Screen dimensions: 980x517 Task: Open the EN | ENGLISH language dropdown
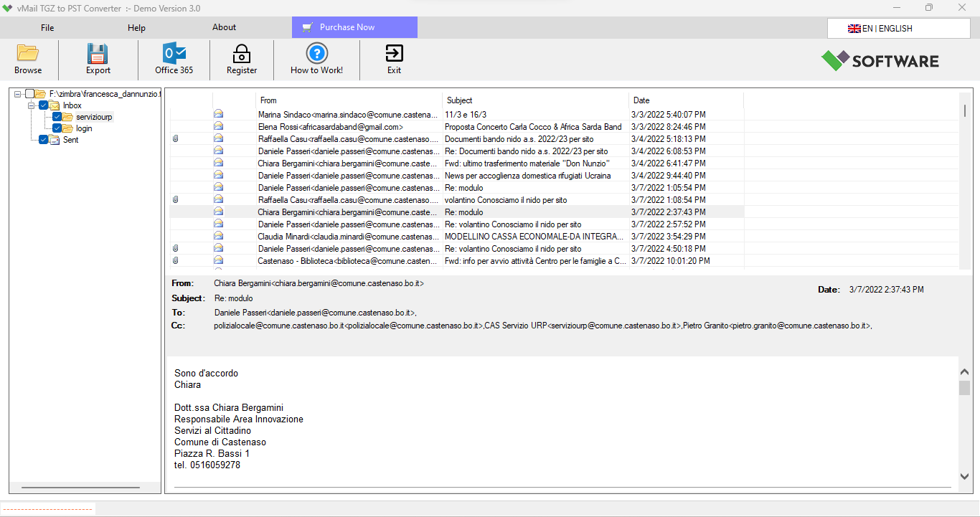898,29
